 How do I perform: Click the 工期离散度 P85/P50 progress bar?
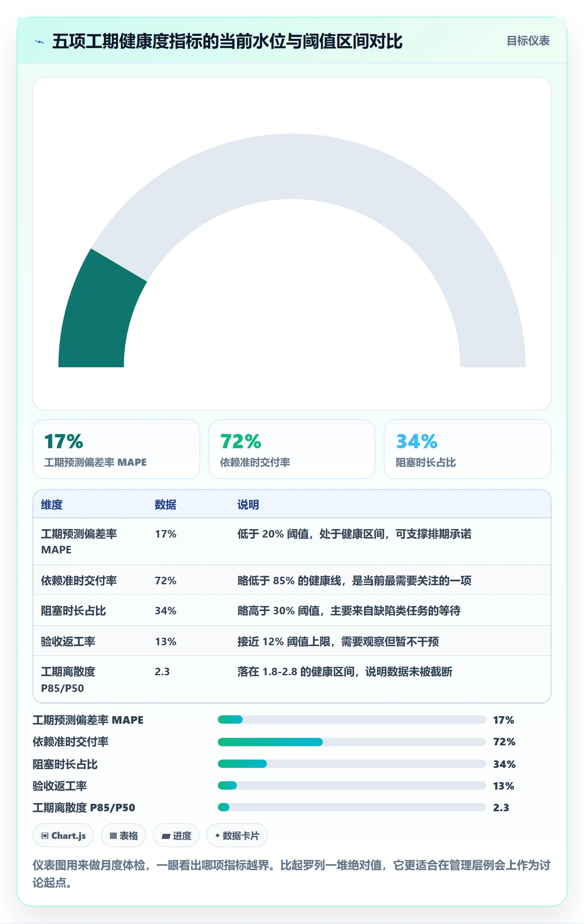pyautogui.click(x=352, y=807)
